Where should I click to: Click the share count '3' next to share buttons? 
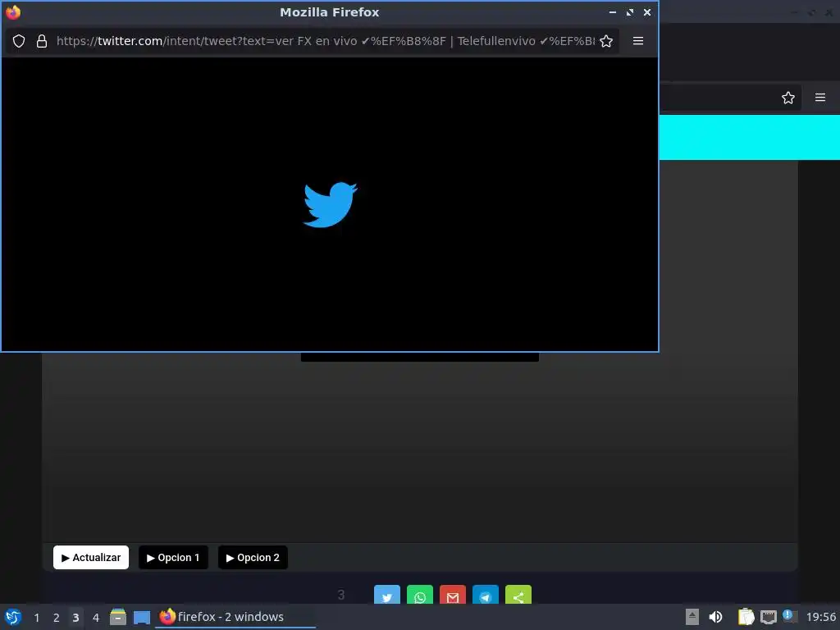point(341,595)
